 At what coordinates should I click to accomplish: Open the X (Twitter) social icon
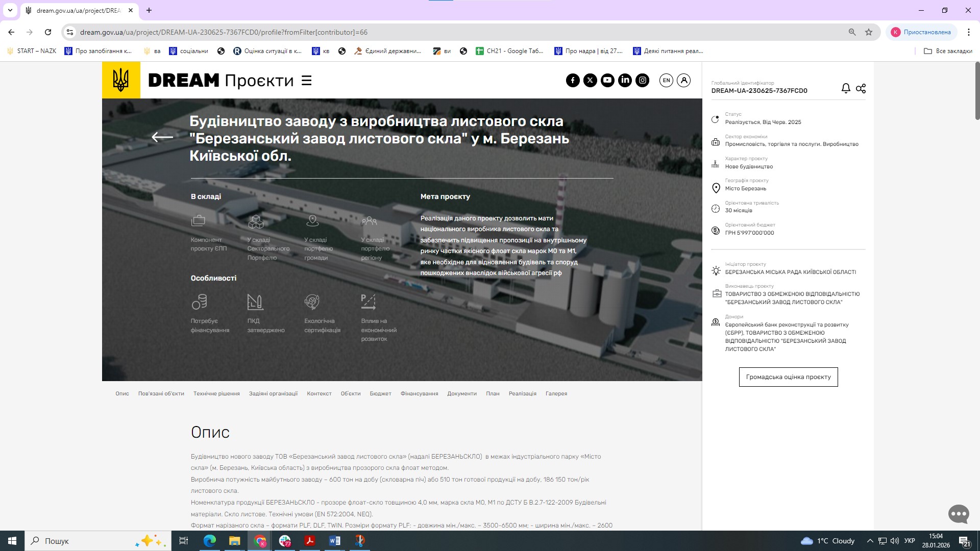590,80
